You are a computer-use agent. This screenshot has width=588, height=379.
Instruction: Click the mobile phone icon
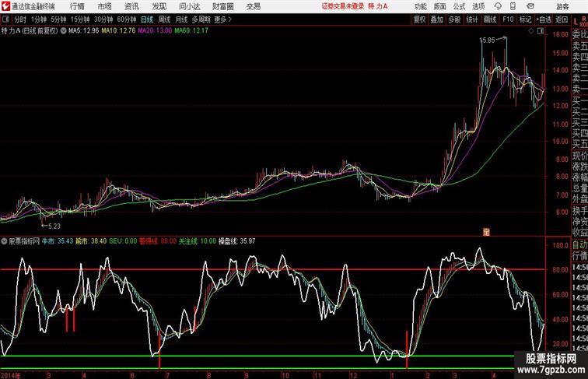click(513, 6)
